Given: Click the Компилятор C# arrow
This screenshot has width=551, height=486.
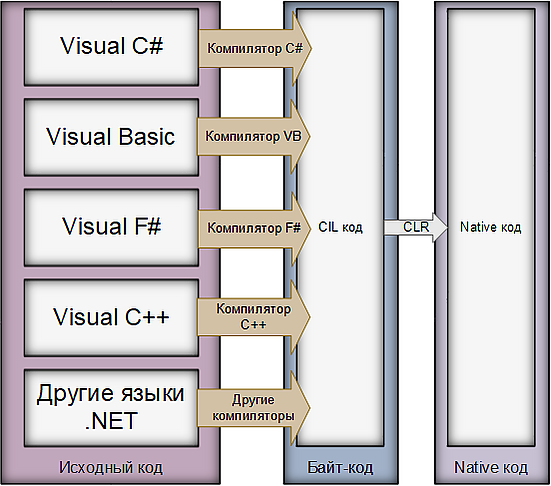Looking at the screenshot, I should [x=255, y=48].
